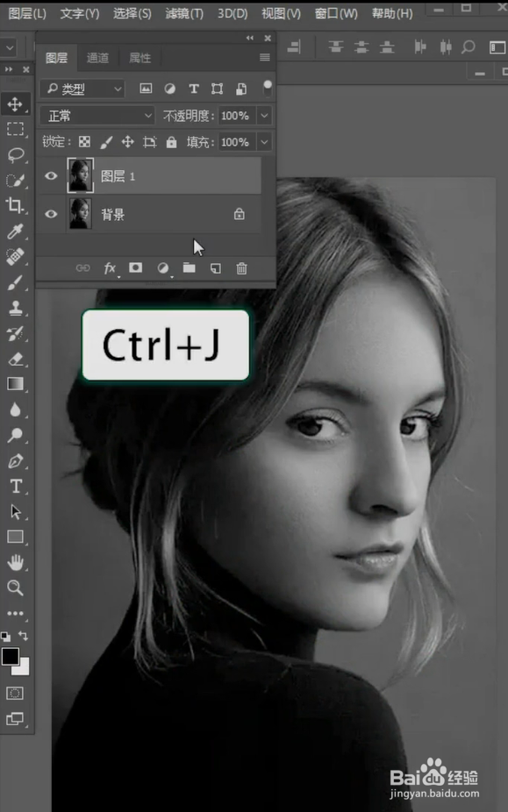Prevent auto-nesting in artboards lock
Screen dimensions: 508x812
[x=150, y=142]
